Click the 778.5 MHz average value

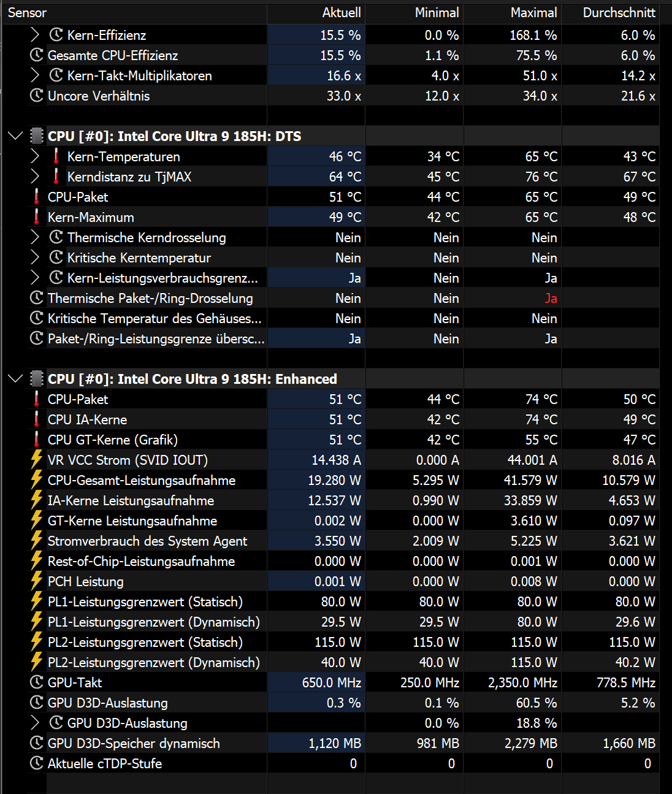point(626,682)
